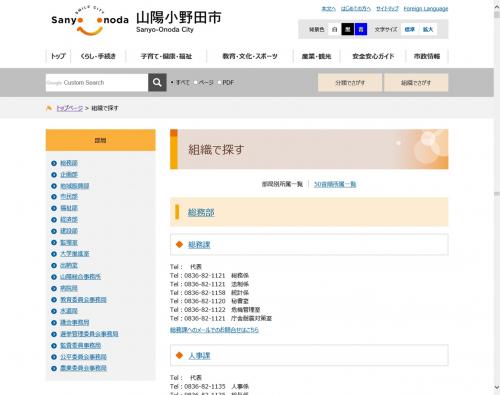Go to トップページ via breadcrumb
This screenshot has height=395, width=500.
[70, 108]
